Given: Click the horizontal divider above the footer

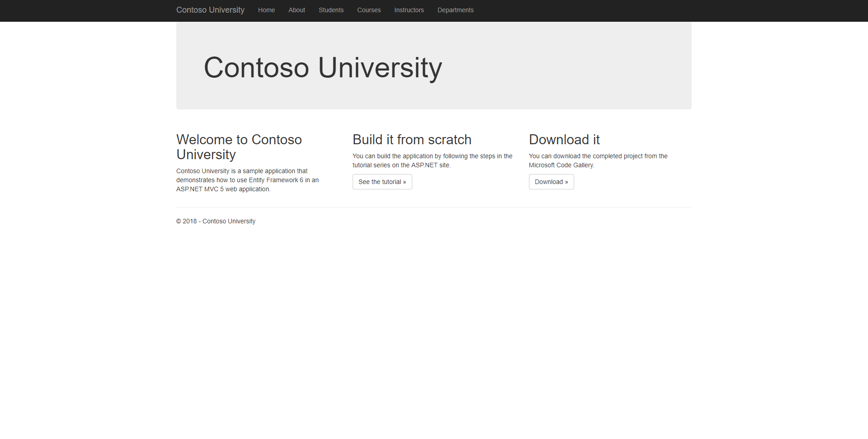Looking at the screenshot, I should (434, 207).
